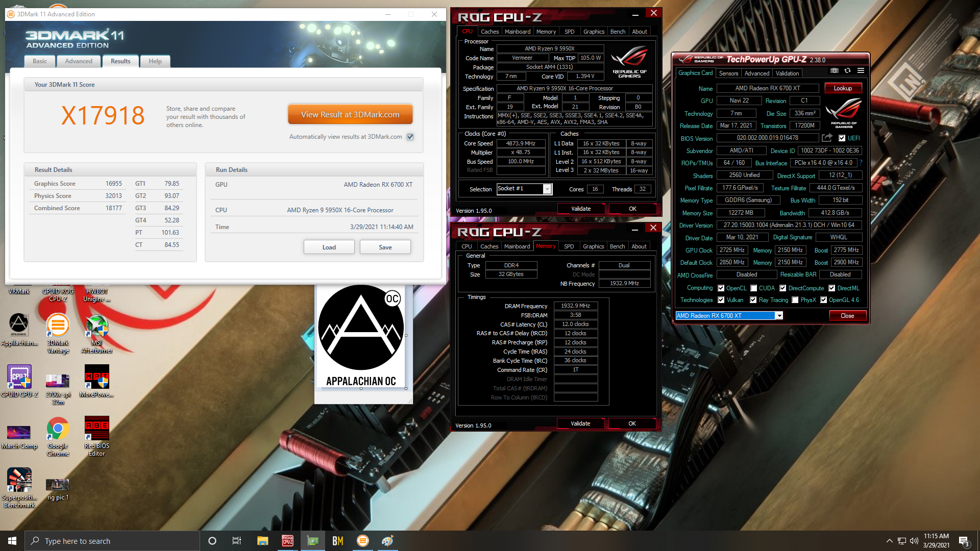Image resolution: width=980 pixels, height=551 pixels.
Task: Click the BM taskbar icon
Action: click(337, 541)
